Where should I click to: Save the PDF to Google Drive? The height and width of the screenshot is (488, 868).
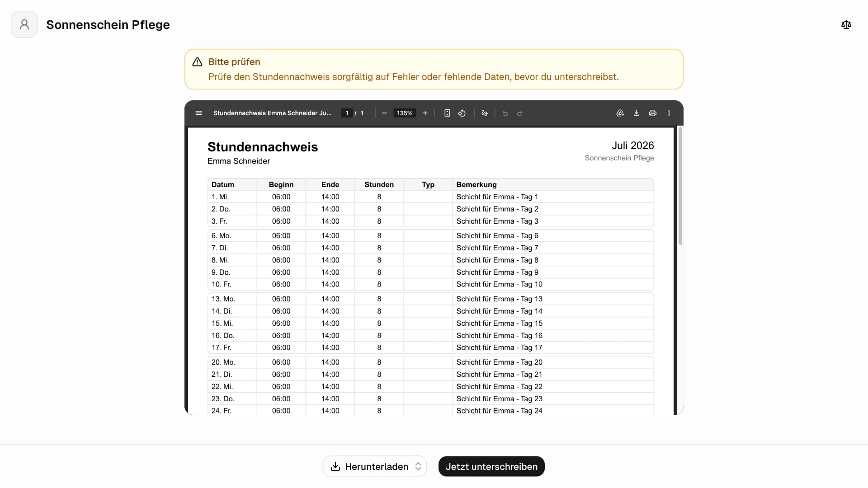pyautogui.click(x=620, y=113)
